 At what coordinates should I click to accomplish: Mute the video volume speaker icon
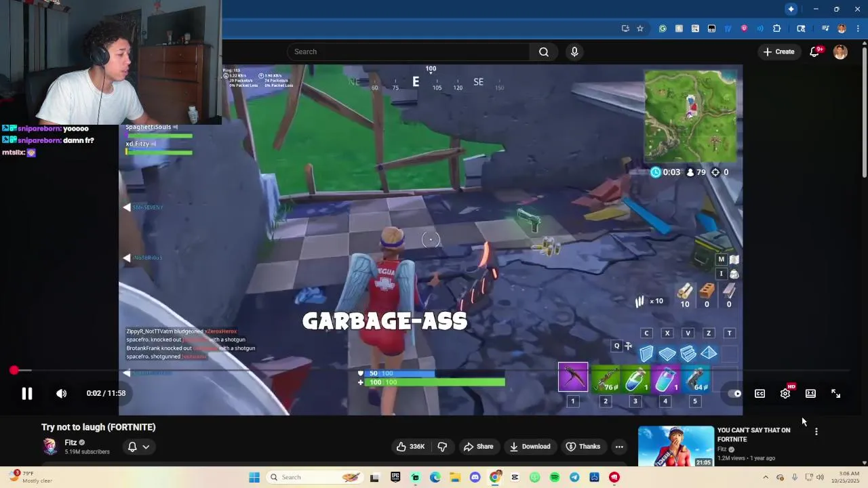coord(61,393)
